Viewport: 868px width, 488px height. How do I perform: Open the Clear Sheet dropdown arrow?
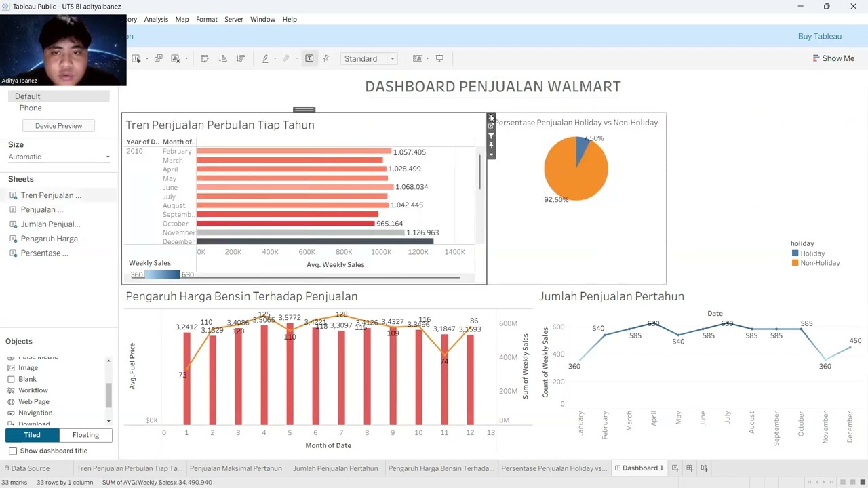coord(186,59)
